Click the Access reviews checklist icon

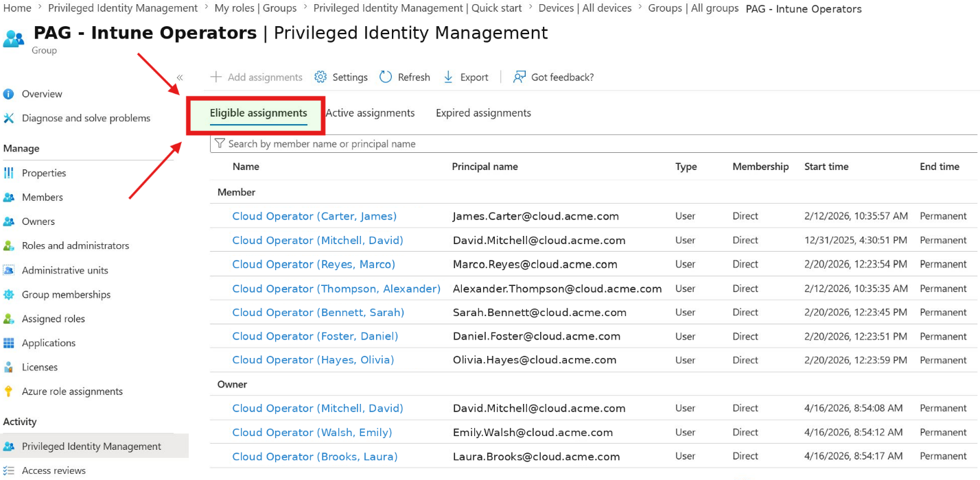8,470
